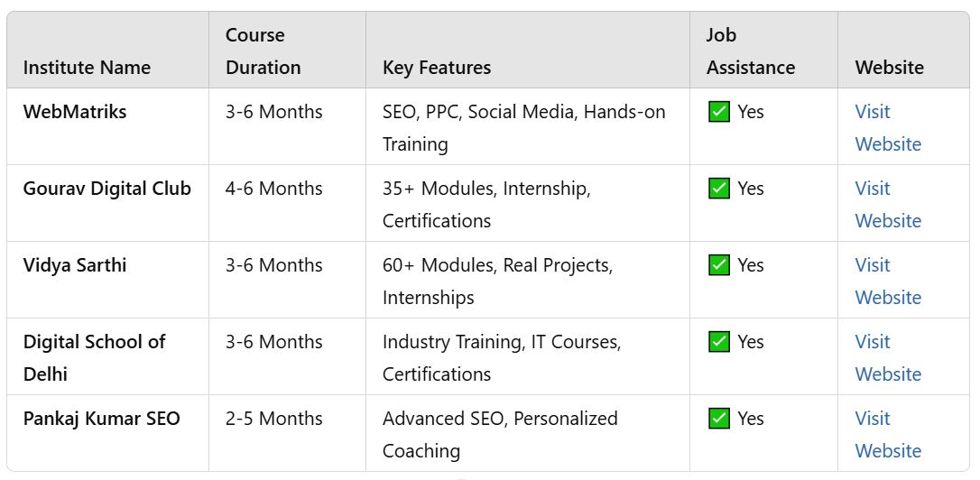Screen dimensions: 980x480
Task: Click green checkmark for Digital School of Delhi
Action: tap(719, 343)
